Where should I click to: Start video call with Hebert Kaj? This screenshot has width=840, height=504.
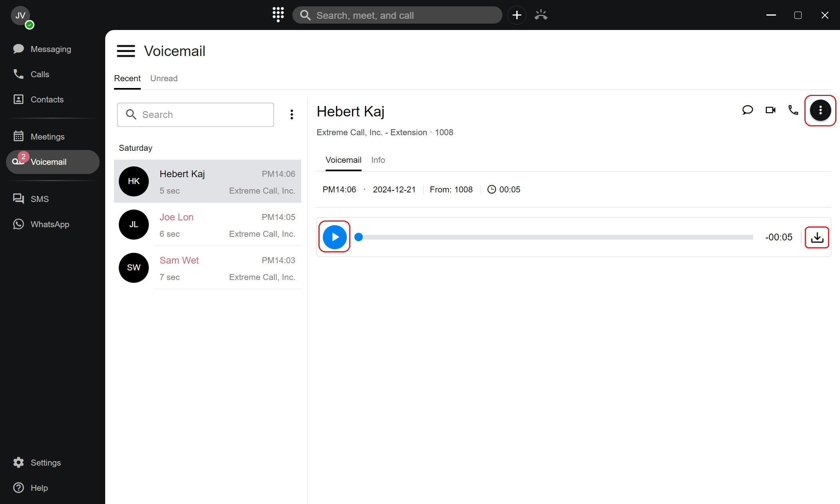pos(770,110)
